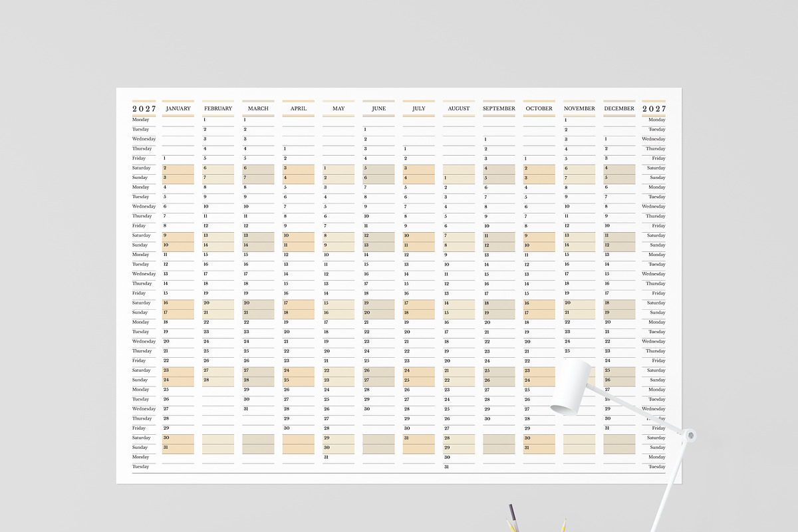
Task: Click date 1 in the April column
Action: (x=285, y=149)
